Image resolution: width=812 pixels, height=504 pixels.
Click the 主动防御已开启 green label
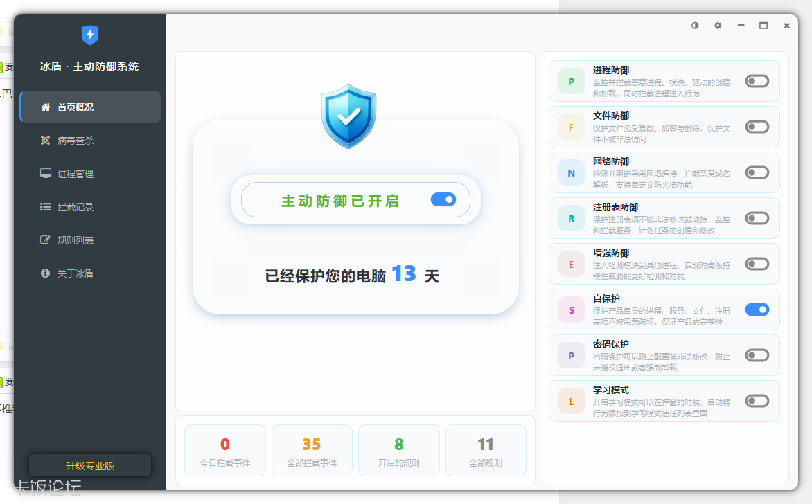coord(339,201)
